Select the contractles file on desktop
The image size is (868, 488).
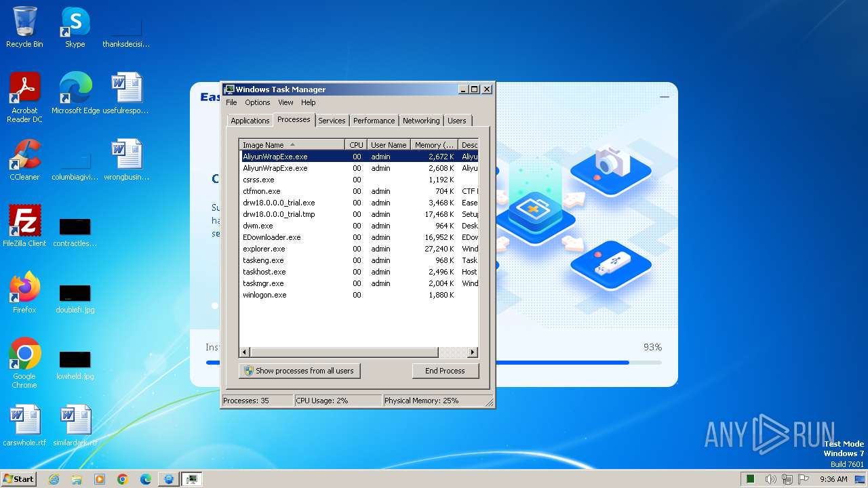point(75,232)
